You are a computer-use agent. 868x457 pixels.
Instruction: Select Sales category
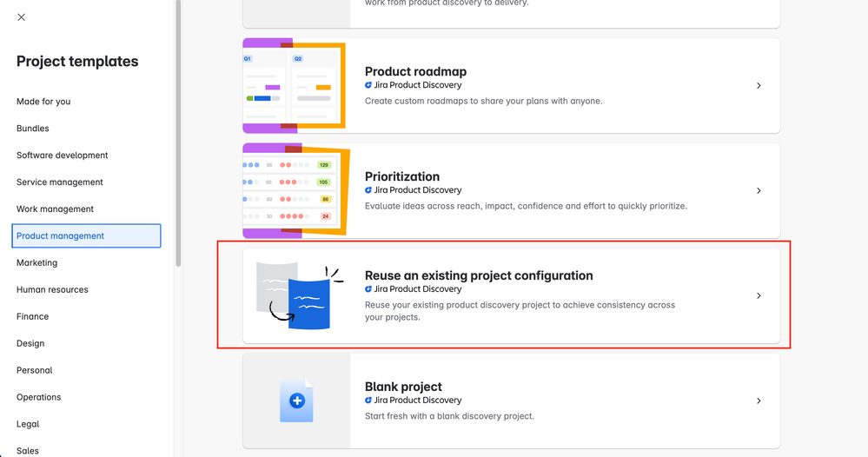(x=28, y=451)
